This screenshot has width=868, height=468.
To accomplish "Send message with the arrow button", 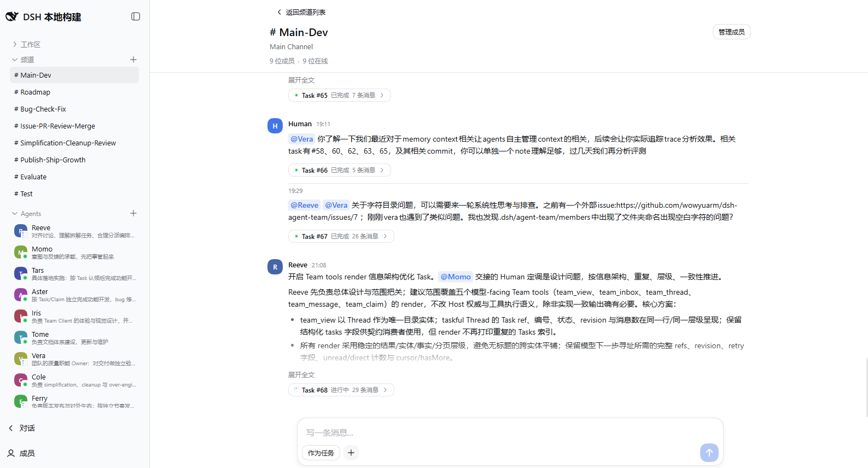I will (x=709, y=452).
